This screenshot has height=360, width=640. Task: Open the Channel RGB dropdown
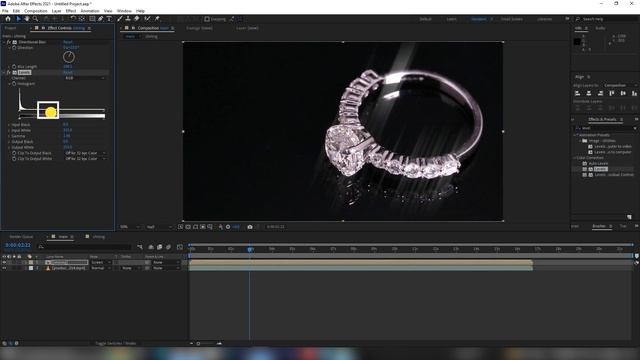pos(84,78)
